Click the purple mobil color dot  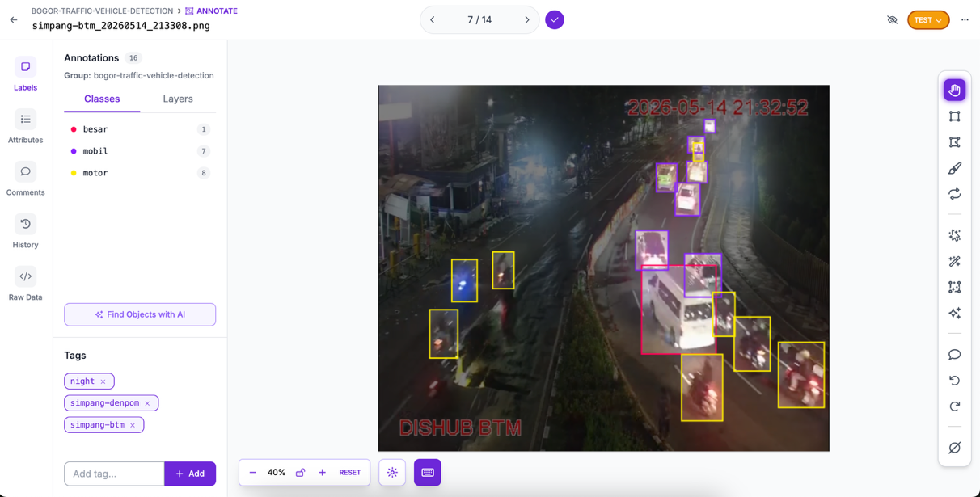pos(74,151)
